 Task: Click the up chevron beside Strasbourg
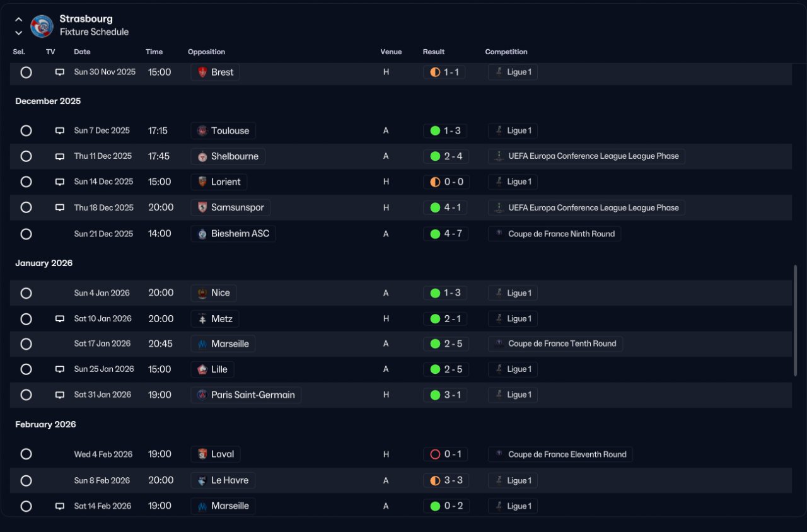pyautogui.click(x=19, y=20)
